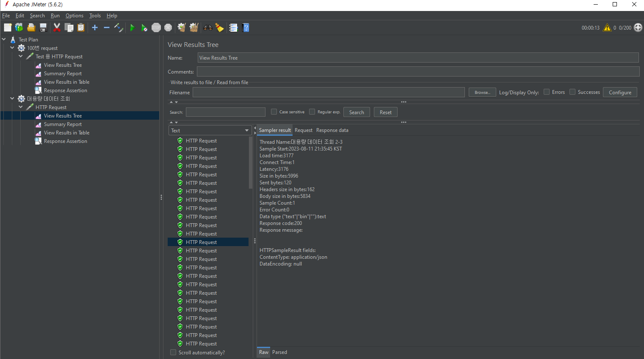644x359 pixels.
Task: Open search with binoculars icon
Action: tap(208, 27)
